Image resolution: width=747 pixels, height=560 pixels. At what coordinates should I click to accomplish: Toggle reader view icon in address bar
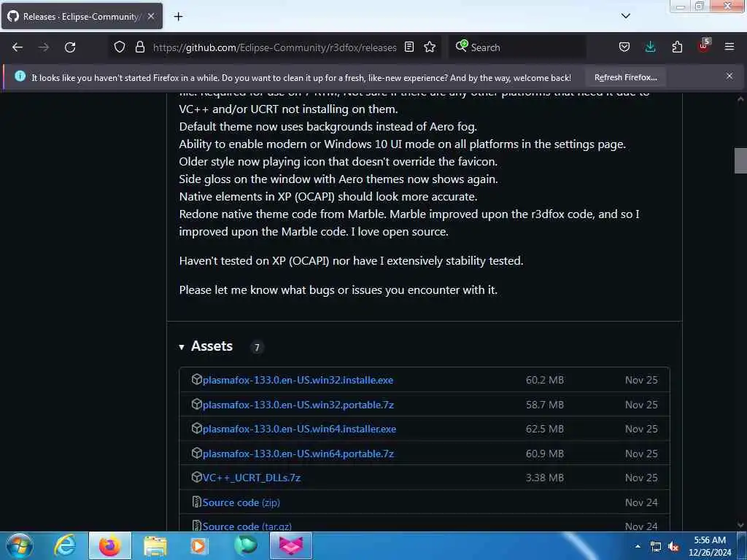click(x=409, y=47)
